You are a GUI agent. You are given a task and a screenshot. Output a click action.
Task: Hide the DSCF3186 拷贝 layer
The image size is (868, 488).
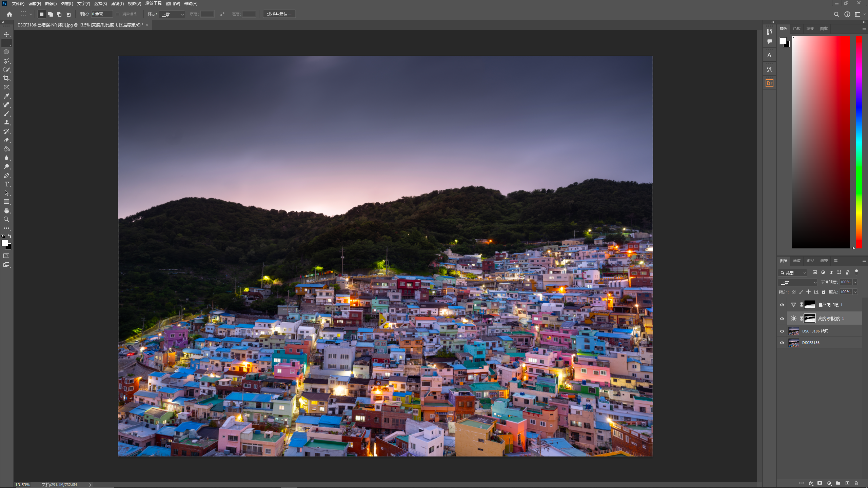pyautogui.click(x=782, y=331)
